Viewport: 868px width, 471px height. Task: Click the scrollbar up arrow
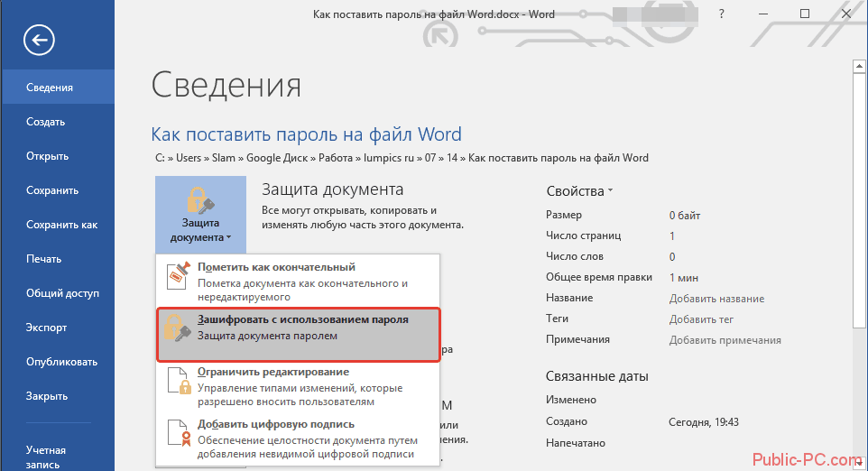(859, 67)
